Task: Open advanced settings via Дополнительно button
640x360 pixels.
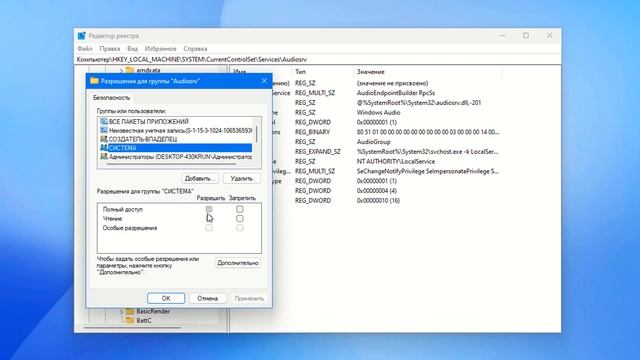Action: point(238,263)
